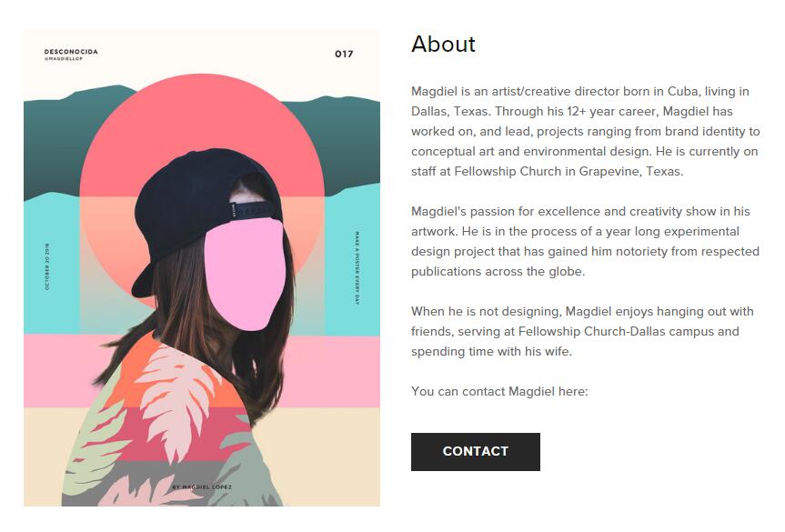Image resolution: width=785 pixels, height=532 pixels.
Task: Click the first paragraph about Magdiel's career
Action: (x=585, y=131)
